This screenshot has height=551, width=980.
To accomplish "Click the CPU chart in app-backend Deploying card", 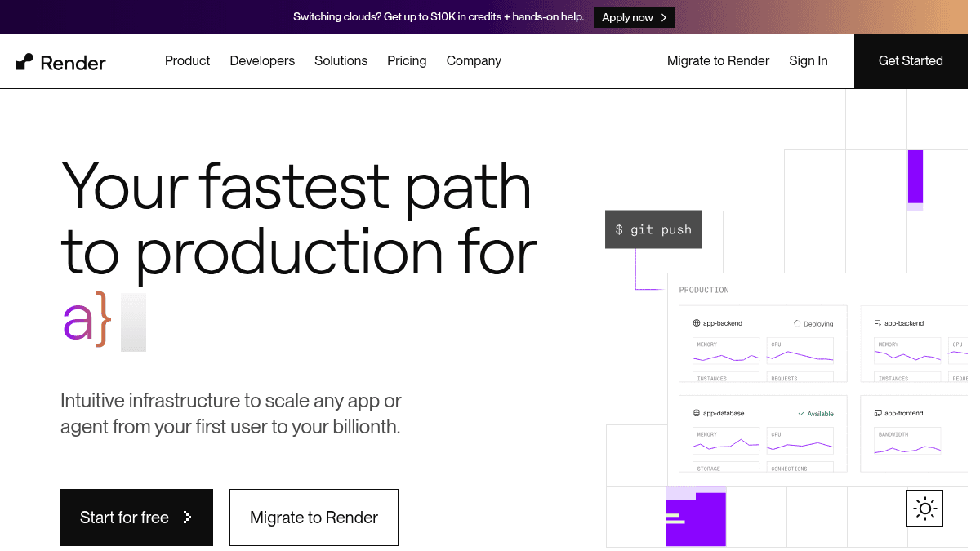I will pos(800,352).
